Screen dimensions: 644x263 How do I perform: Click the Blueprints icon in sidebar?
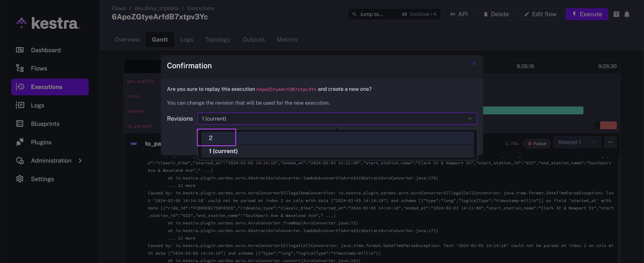pyautogui.click(x=20, y=124)
